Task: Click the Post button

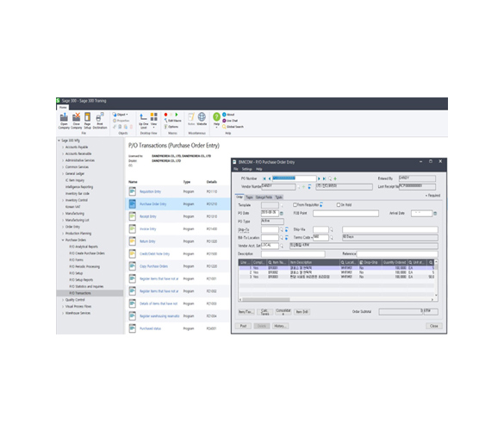Action: [x=243, y=326]
